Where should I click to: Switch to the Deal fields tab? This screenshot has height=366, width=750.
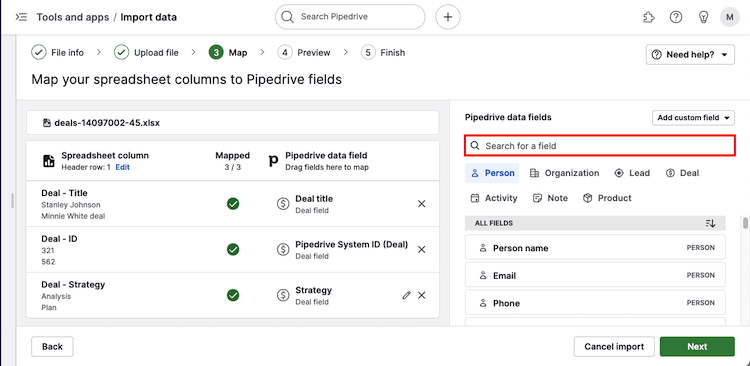pos(682,173)
